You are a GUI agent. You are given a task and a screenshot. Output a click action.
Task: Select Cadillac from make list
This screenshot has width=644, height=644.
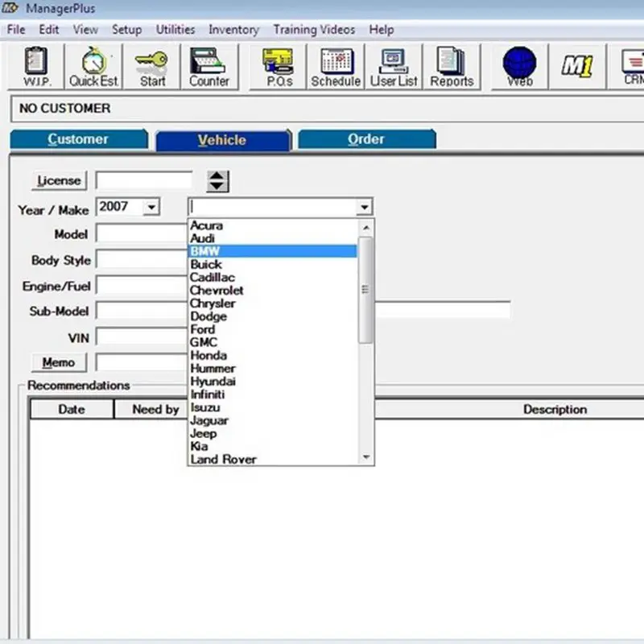pyautogui.click(x=273, y=278)
